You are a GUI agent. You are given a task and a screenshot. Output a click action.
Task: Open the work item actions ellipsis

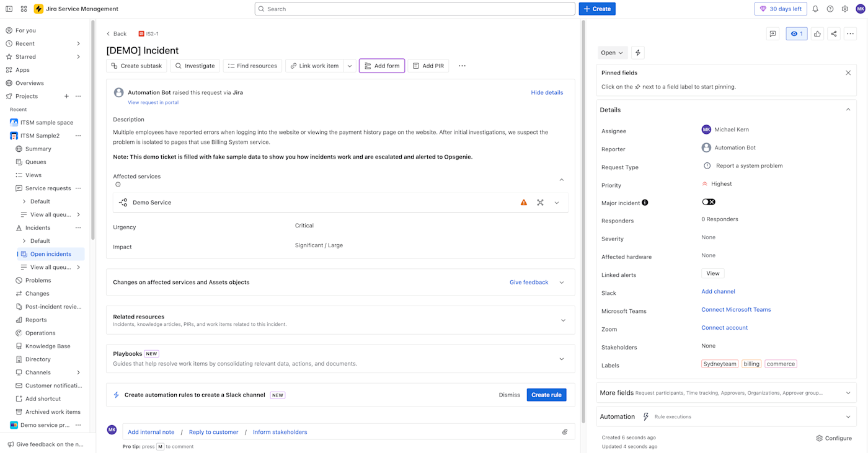click(850, 34)
